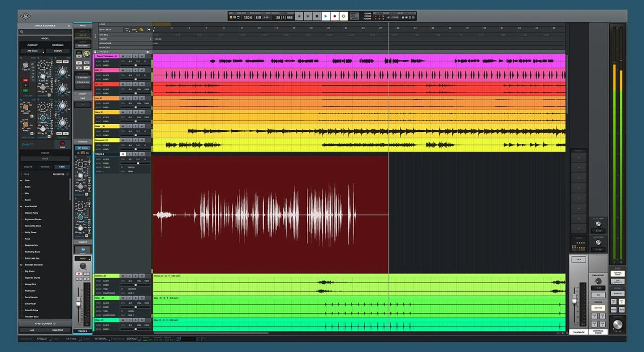Click the CUE OUTPUTS show button
The image size is (644, 352).
coord(618,282)
